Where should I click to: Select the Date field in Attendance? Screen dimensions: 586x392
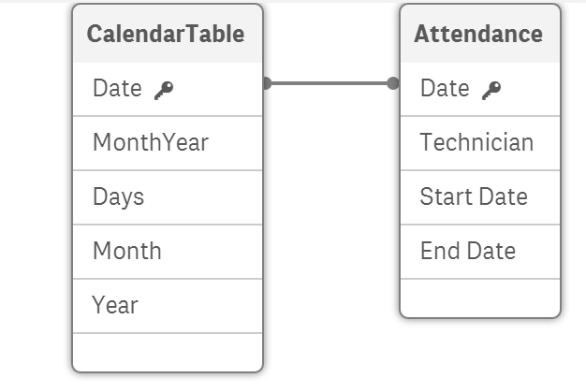[x=446, y=89]
